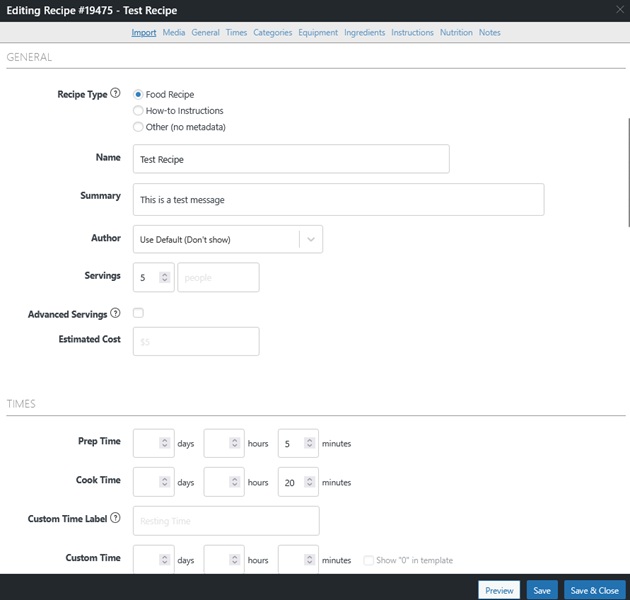This screenshot has width=630, height=600.
Task: Click the Summary text field
Action: click(338, 200)
